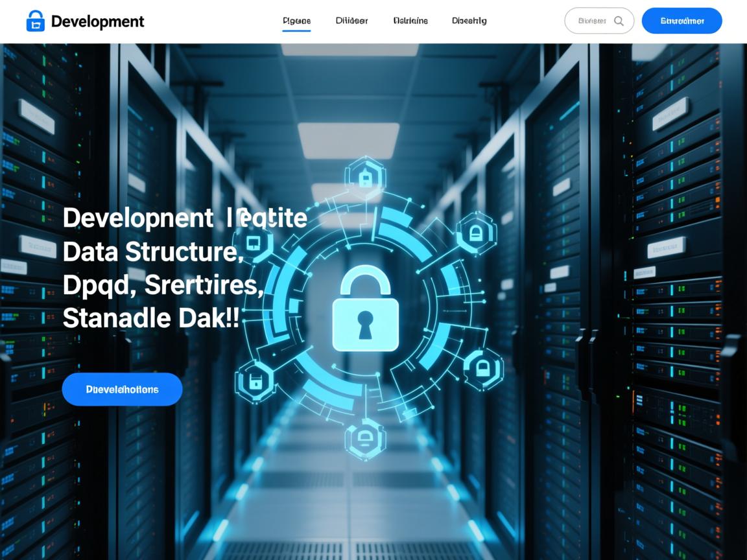Open the second navigation item "Diiidaer"
Screen dimensions: 747x560
pos(351,21)
